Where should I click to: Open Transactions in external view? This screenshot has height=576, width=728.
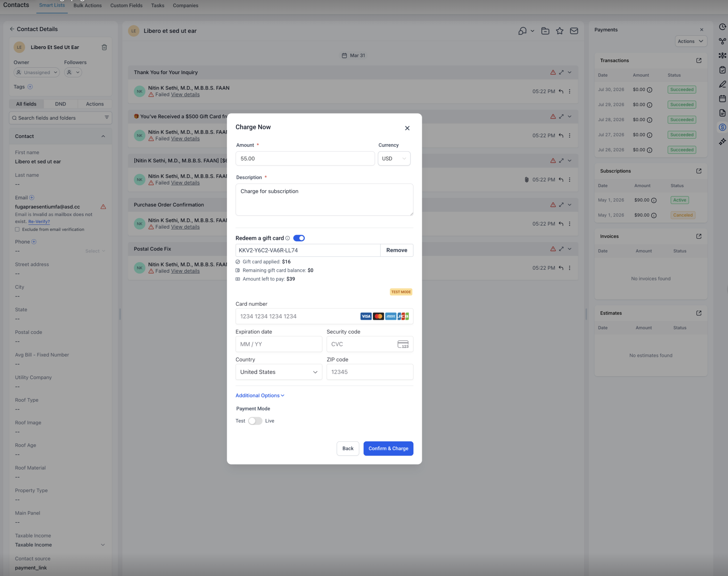click(x=699, y=60)
